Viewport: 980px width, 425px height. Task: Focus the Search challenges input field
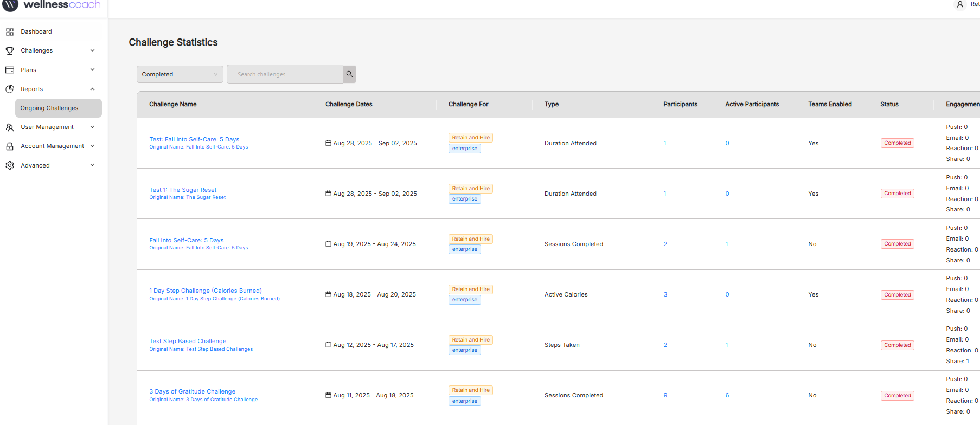[x=285, y=74]
